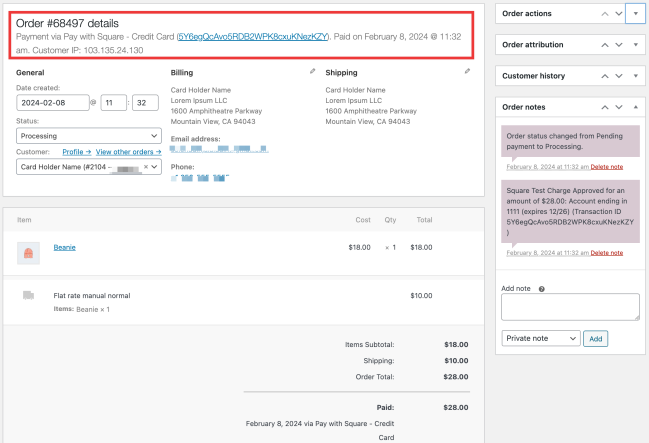This screenshot has width=649, height=443.
Task: Open the customer Profile link
Action: pos(75,152)
